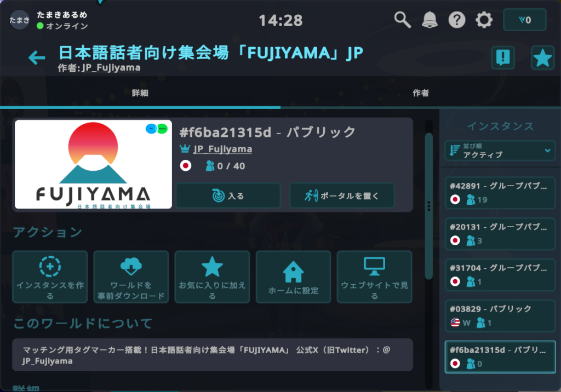Click the panel divider three-dot handle
Image resolution: width=561 pixels, height=392 pixels.
pos(428,206)
